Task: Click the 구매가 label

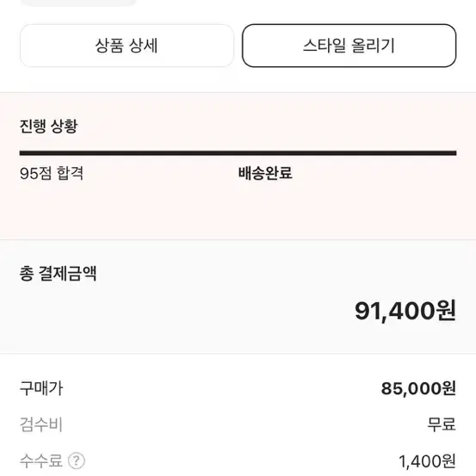Action: point(41,388)
